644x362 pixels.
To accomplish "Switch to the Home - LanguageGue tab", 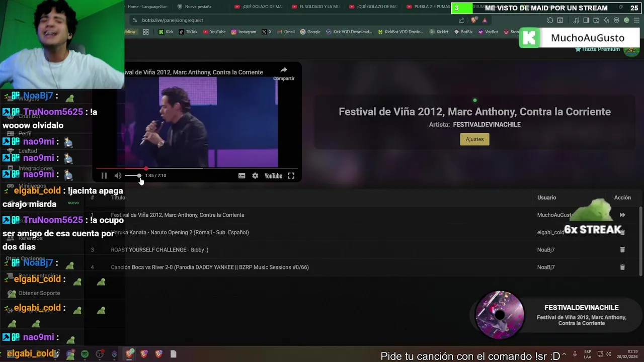I will [x=147, y=7].
